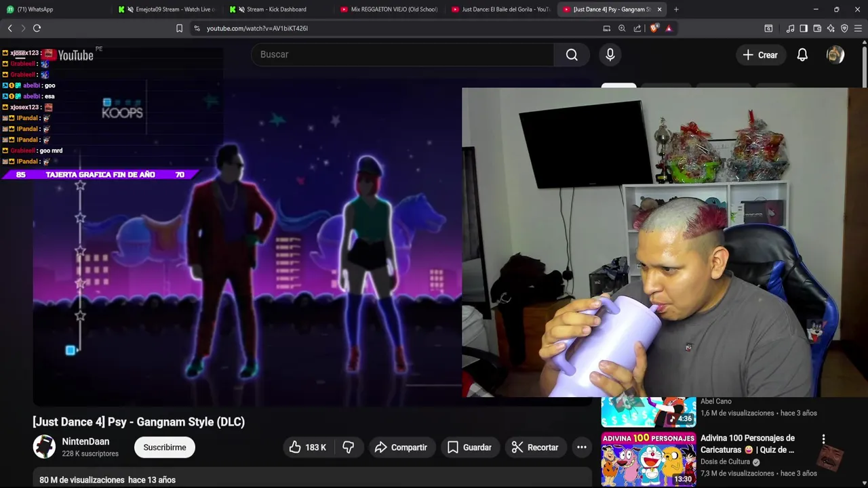868x488 pixels.
Task: Open Adivina 100 Personajes thumbnail 13:30
Action: [648, 460]
